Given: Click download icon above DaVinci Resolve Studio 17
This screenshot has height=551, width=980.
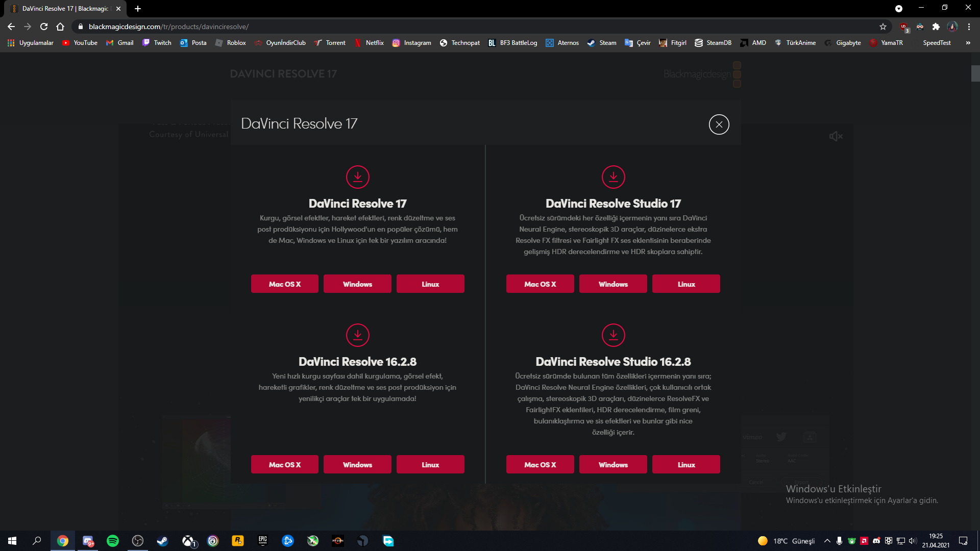Looking at the screenshot, I should tap(613, 177).
